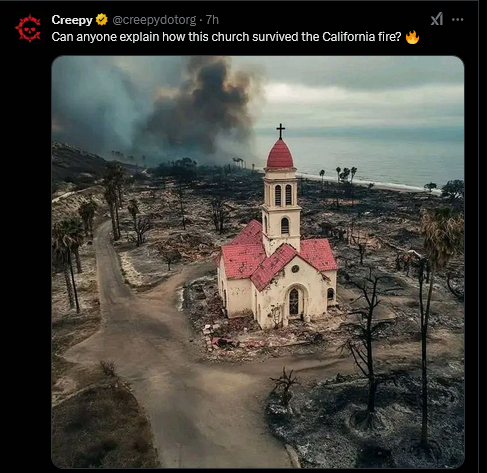The width and height of the screenshot is (487, 473).
Task: Open the Creepy skull profile avatar
Action: [x=28, y=28]
